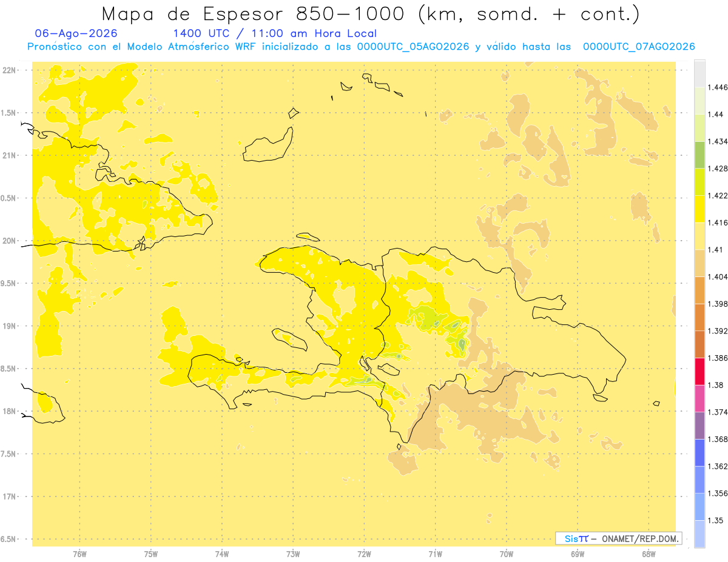Click the colorbar value 1.392
The height and width of the screenshot is (562, 728).
click(x=718, y=330)
